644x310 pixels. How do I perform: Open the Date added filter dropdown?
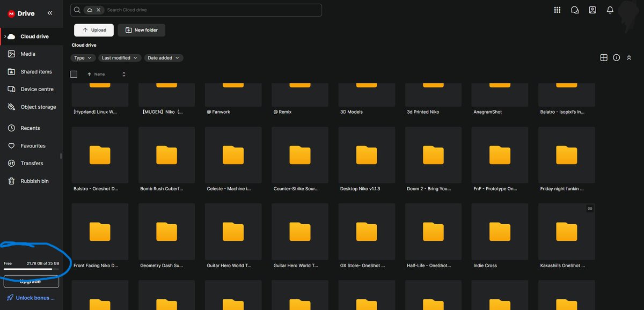[164, 58]
